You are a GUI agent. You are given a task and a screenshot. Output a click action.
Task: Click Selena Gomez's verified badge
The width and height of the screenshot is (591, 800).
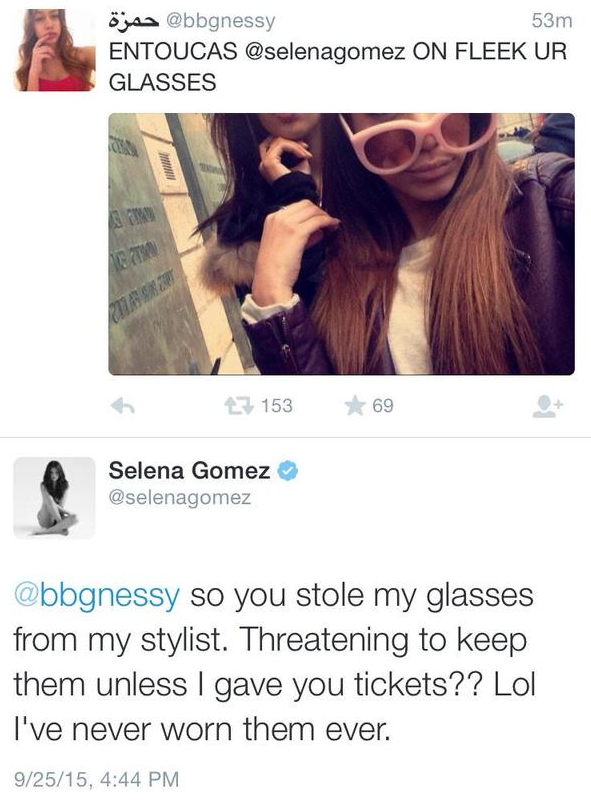[288, 470]
